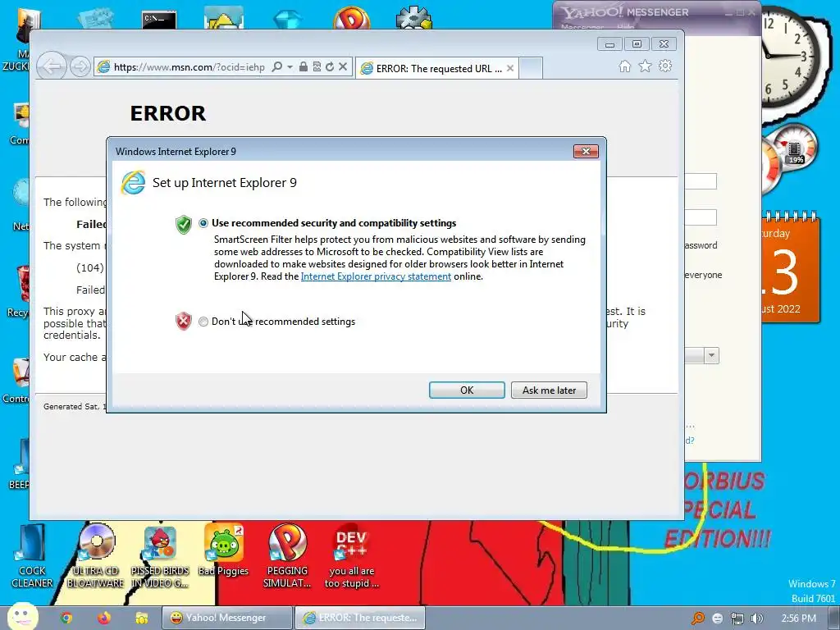This screenshot has height=630, width=840.
Task: Click OK in the IE9 setup dialog
Action: tap(467, 390)
